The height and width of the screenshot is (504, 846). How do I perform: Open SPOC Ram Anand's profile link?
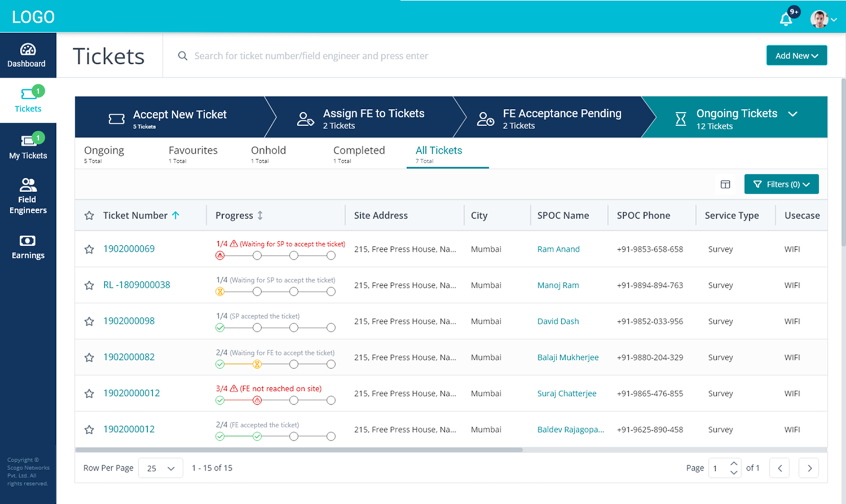(558, 249)
